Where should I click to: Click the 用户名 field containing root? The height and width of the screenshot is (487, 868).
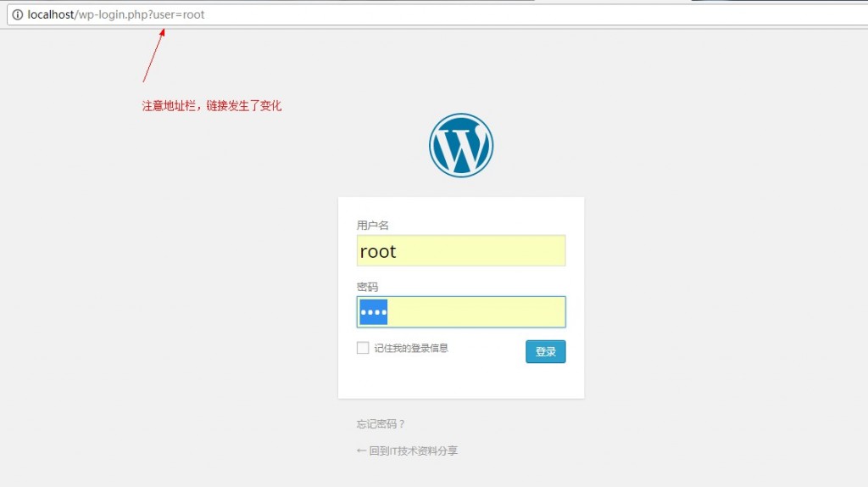point(461,250)
